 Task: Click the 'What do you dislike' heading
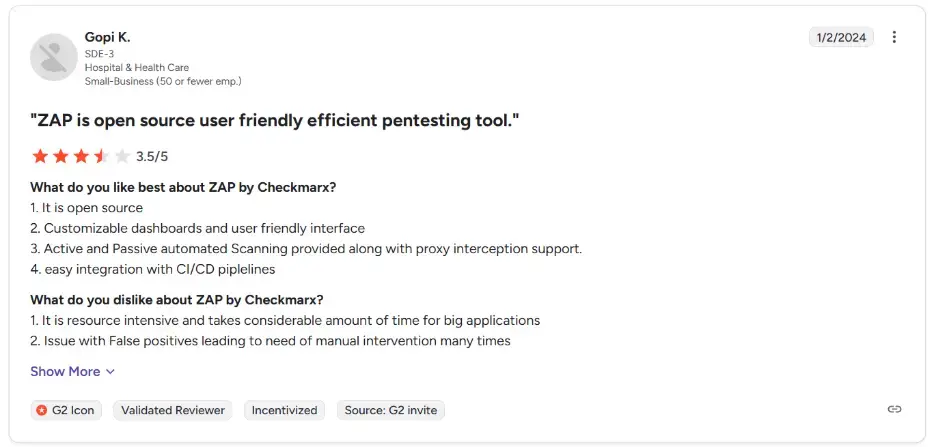click(177, 299)
